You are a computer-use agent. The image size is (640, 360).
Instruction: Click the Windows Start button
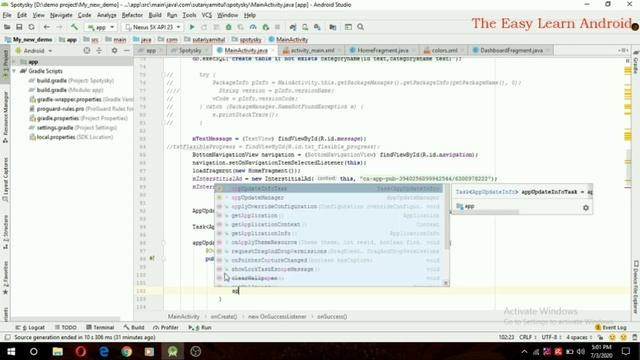click(11, 351)
